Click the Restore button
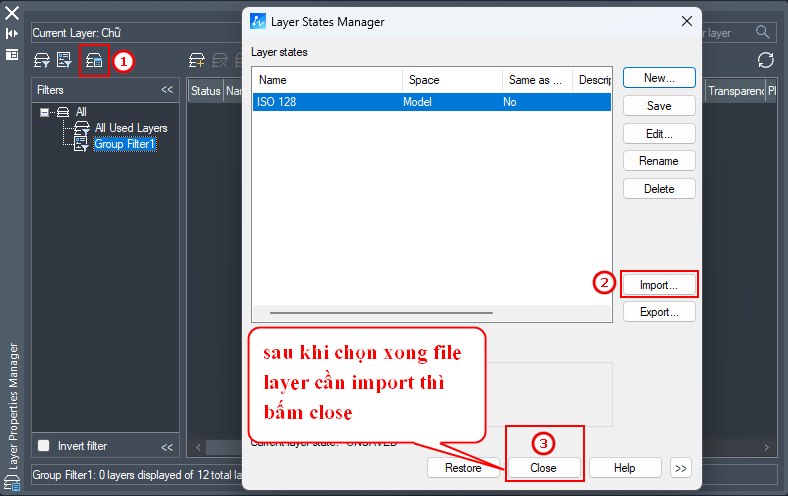 click(x=463, y=468)
